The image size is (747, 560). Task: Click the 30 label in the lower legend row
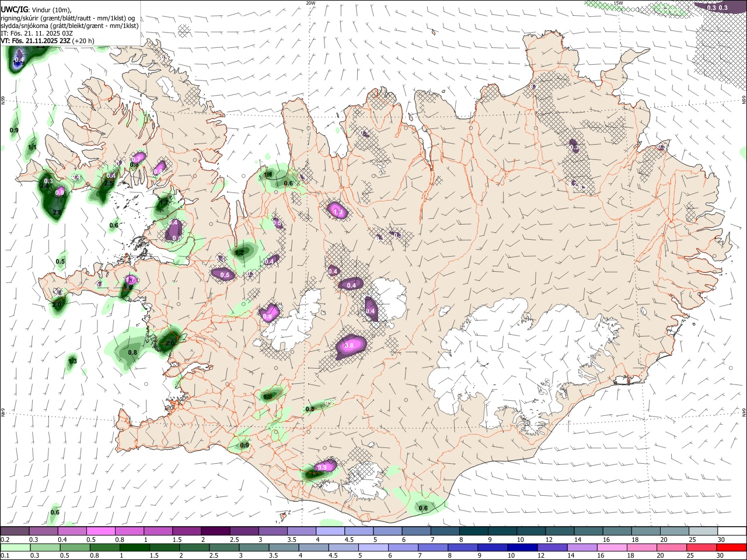point(721,556)
